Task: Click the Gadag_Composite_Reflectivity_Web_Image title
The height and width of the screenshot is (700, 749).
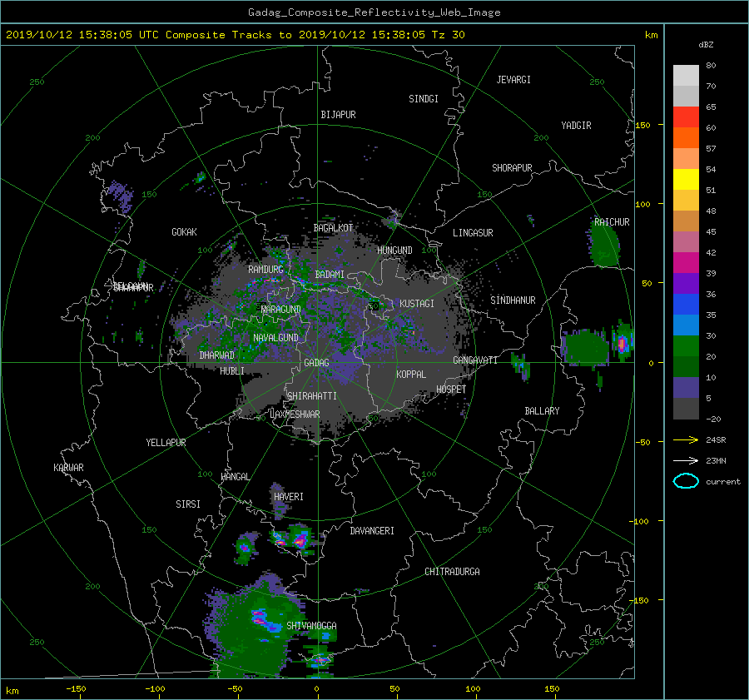Action: pos(374,12)
